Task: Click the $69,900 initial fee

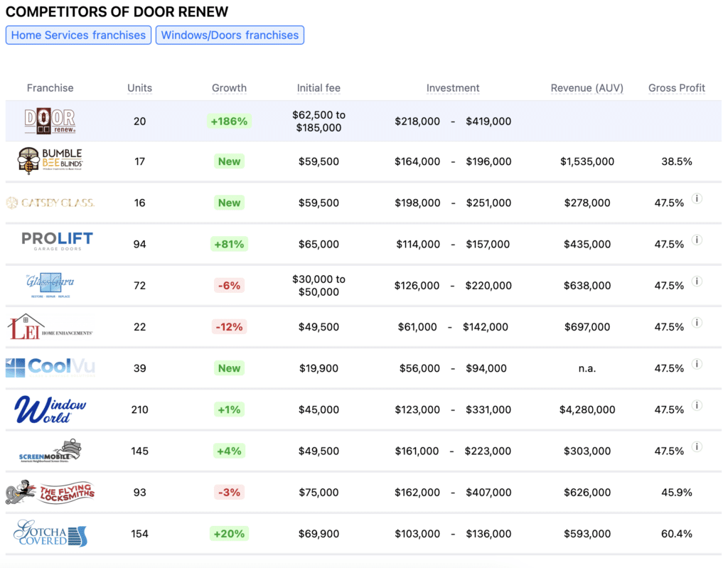Action: 318,533
